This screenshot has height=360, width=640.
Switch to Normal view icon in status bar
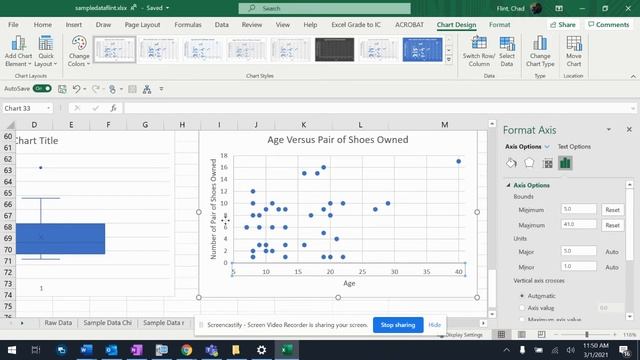[x=501, y=334]
